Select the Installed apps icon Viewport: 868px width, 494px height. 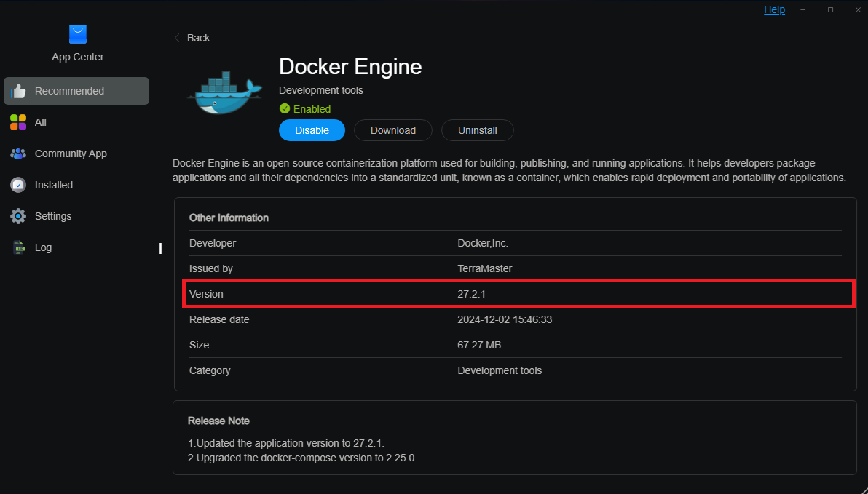click(x=17, y=184)
